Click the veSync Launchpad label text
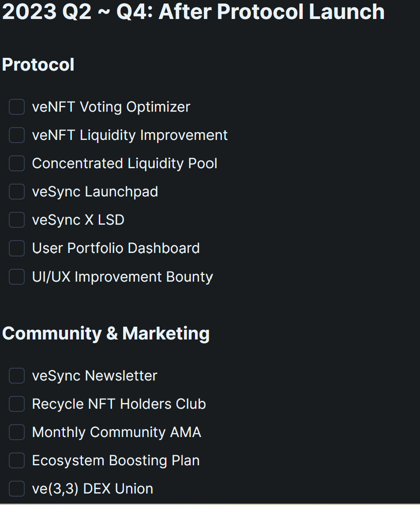Viewport: 420px width, 505px height. click(95, 192)
